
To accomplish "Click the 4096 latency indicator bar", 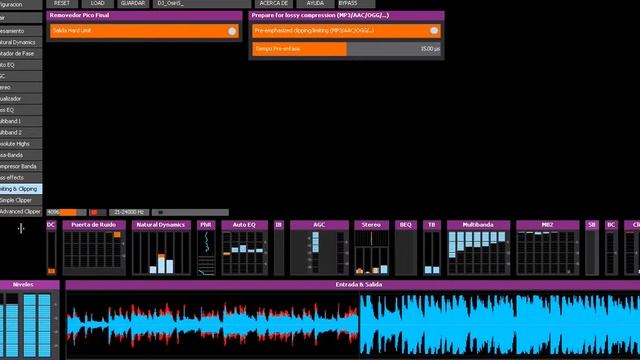I will pyautogui.click(x=66, y=212).
